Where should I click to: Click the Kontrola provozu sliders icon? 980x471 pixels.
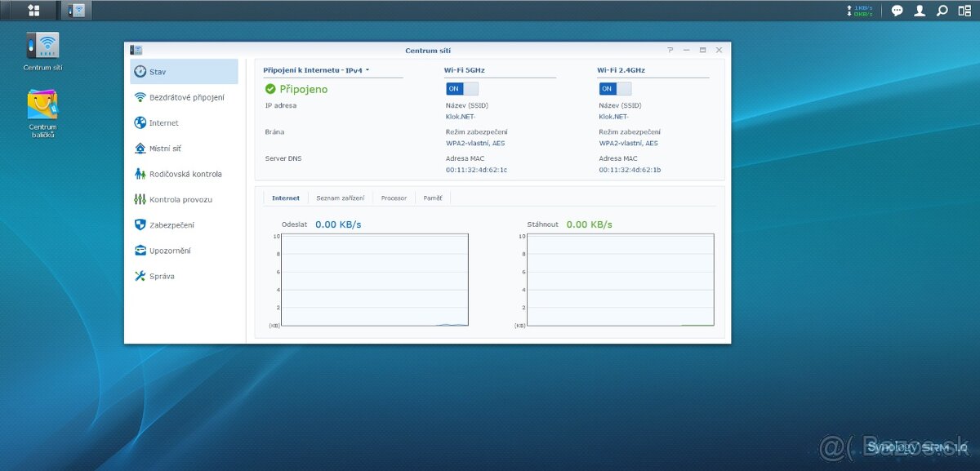point(140,199)
